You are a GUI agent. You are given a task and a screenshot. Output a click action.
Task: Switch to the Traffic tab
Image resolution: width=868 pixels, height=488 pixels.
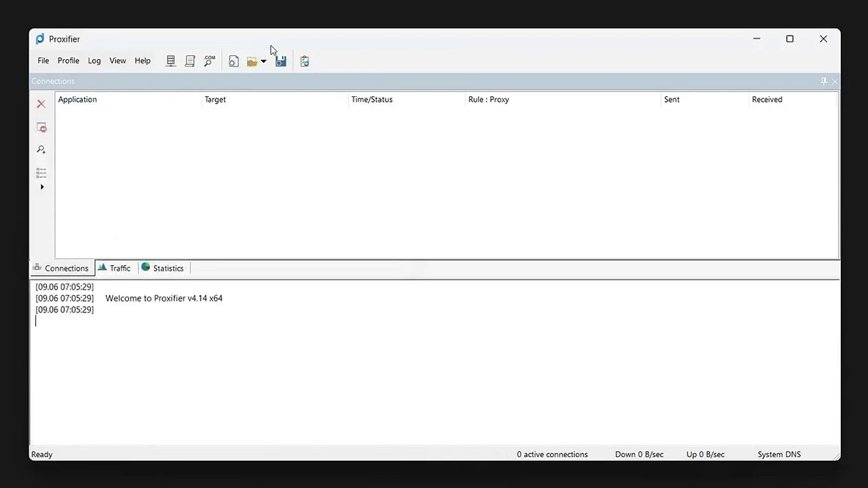116,268
